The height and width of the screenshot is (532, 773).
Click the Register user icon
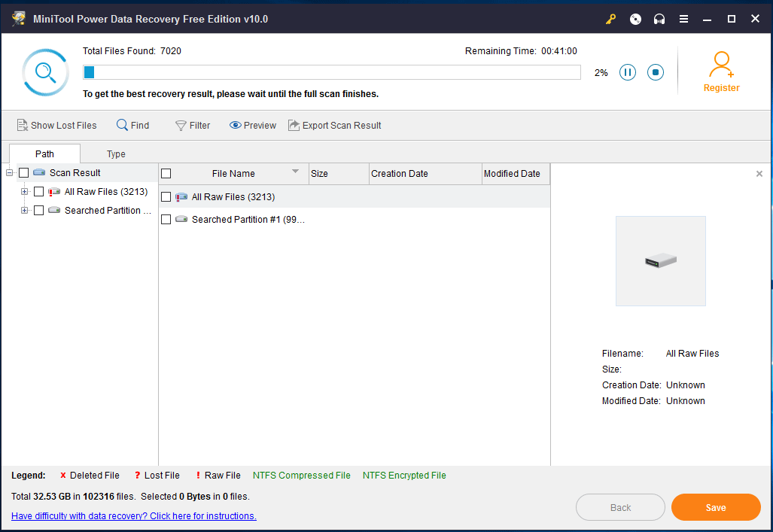point(721,64)
